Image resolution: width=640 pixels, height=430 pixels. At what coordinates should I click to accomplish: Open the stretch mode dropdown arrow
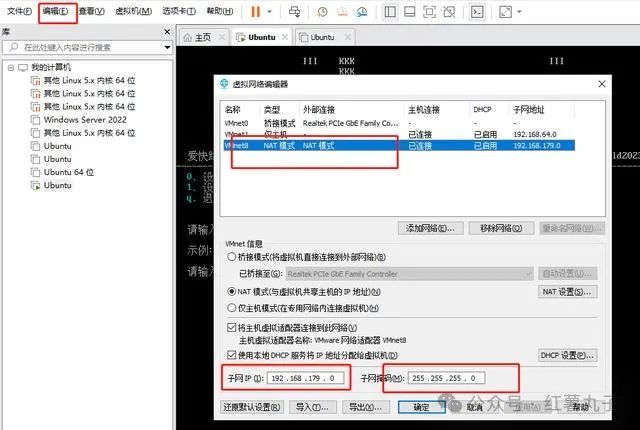(519, 12)
